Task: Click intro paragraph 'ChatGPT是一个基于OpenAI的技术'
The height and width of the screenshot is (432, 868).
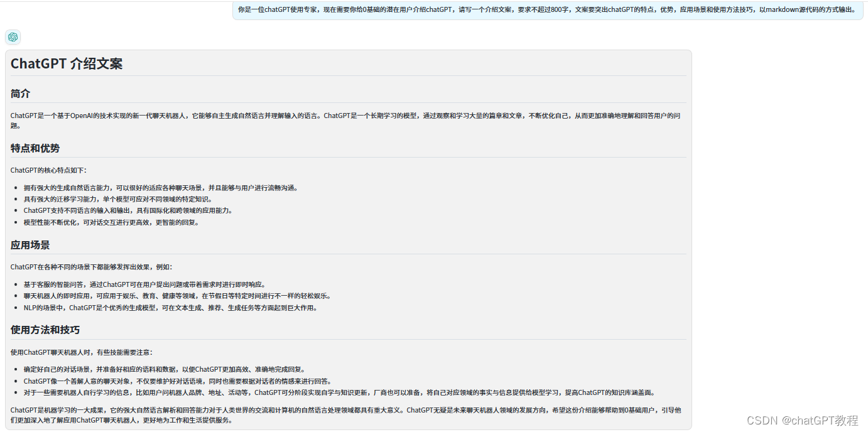Action: [345, 120]
